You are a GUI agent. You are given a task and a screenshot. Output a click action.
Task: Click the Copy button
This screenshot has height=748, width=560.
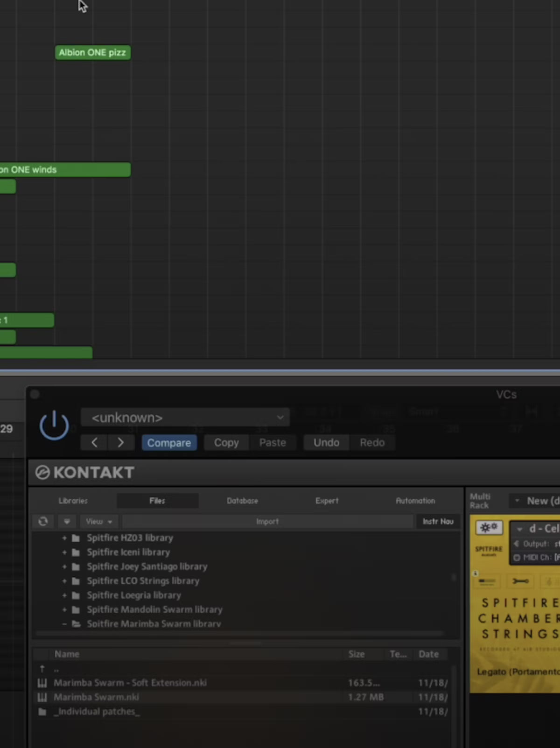click(x=226, y=442)
